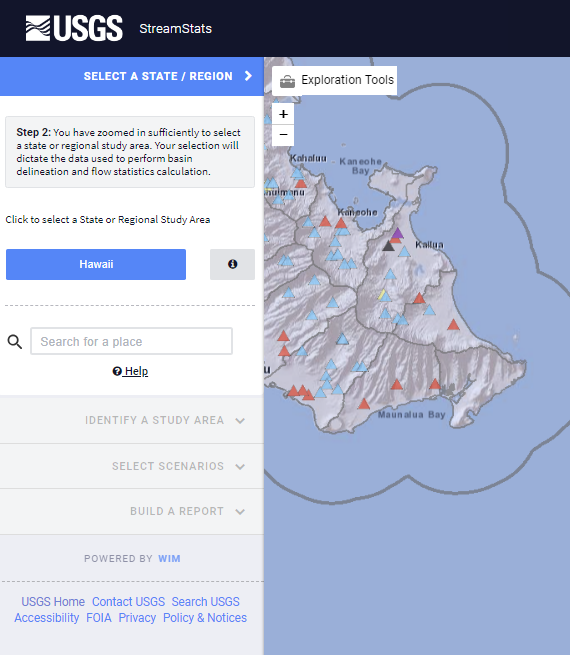570x655 pixels.
Task: Select the purple triangle gage near Kailua
Action: pyautogui.click(x=397, y=233)
